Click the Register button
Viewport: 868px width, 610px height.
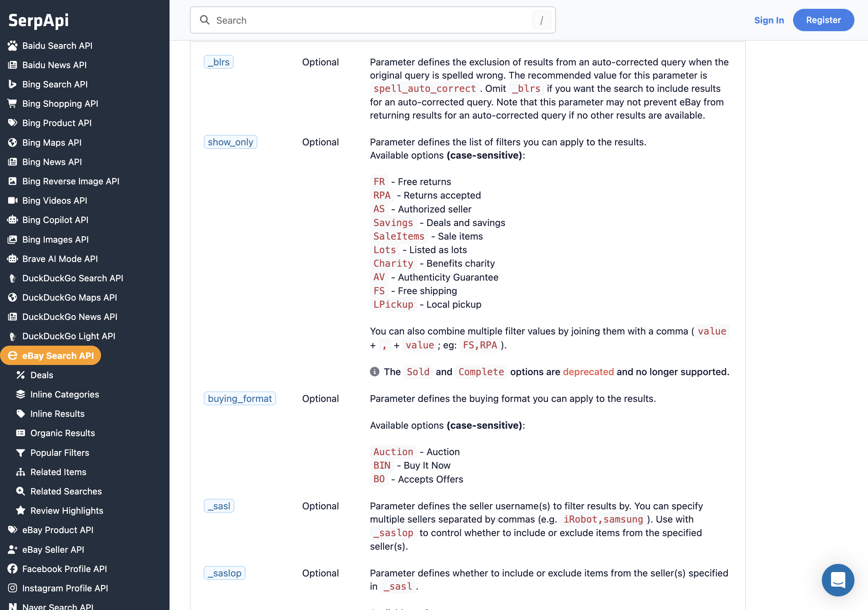tap(823, 20)
